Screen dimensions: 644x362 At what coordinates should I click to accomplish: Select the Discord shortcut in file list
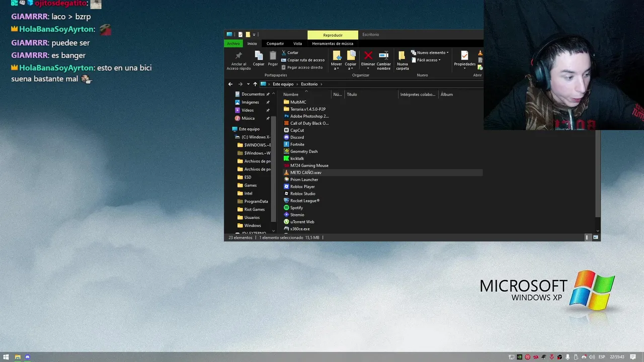tap(294, 137)
